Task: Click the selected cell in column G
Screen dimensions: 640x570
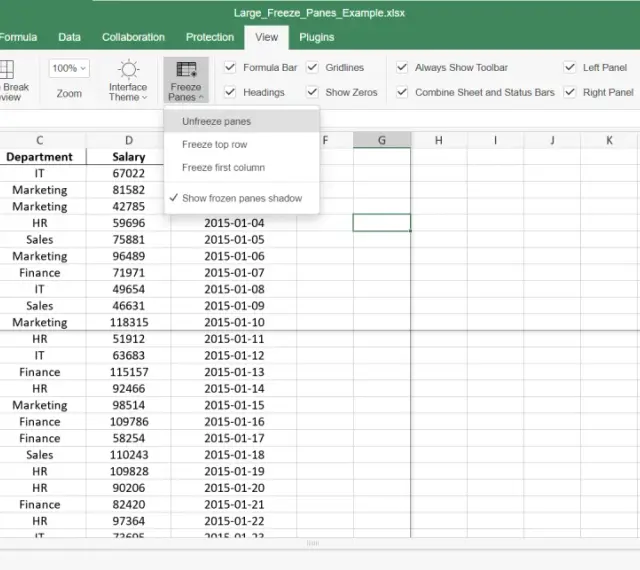Action: (x=382, y=223)
